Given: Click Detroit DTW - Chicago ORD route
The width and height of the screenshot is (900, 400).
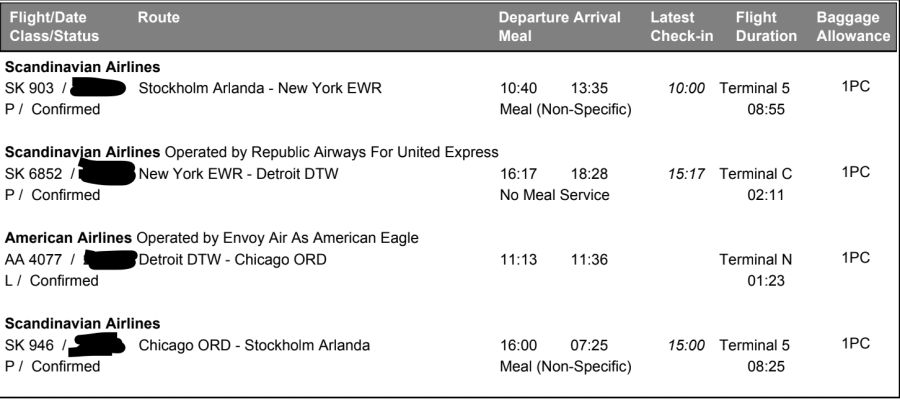Looking at the screenshot, I should click(232, 260).
